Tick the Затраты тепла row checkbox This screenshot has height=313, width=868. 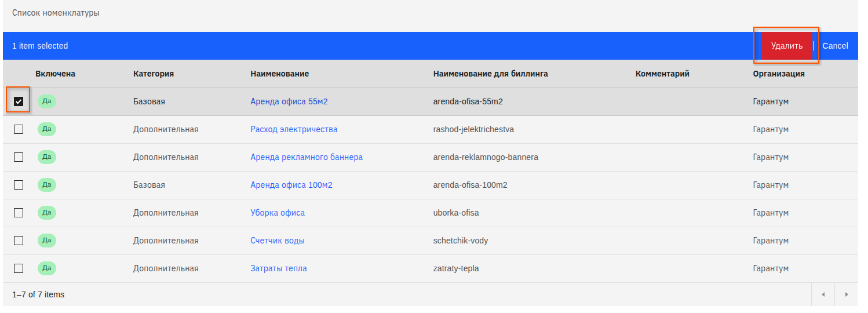click(x=19, y=268)
